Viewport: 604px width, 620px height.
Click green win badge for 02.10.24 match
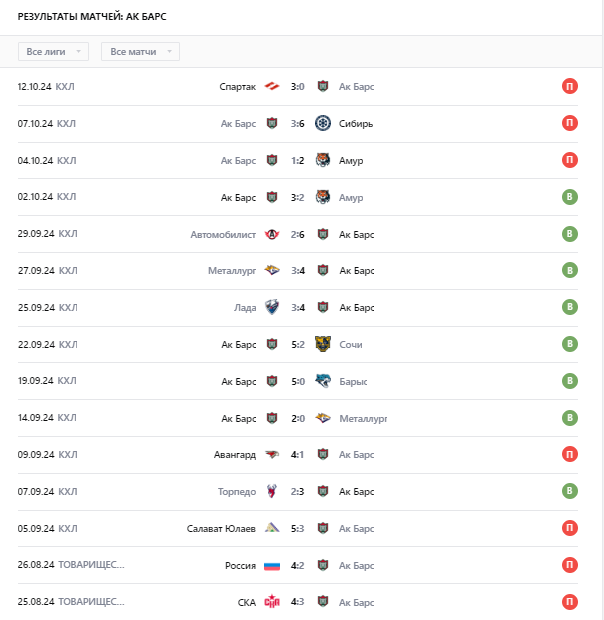(570, 197)
